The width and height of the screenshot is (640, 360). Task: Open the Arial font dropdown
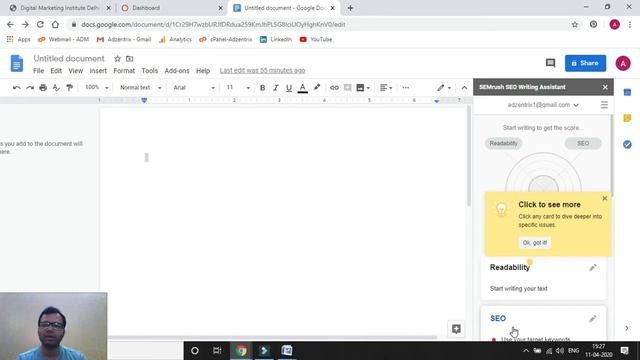(x=194, y=87)
